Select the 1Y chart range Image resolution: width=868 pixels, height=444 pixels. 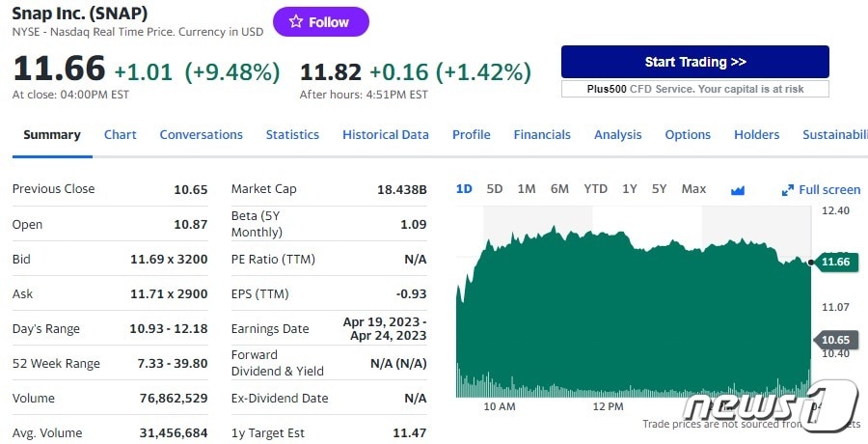click(629, 189)
